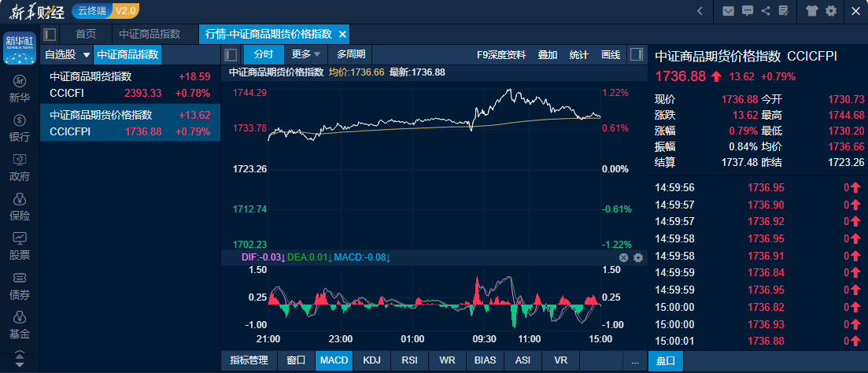Viewport: 868px width, 373px height.
Task: Open the chat message bubble icon
Action: point(746,11)
